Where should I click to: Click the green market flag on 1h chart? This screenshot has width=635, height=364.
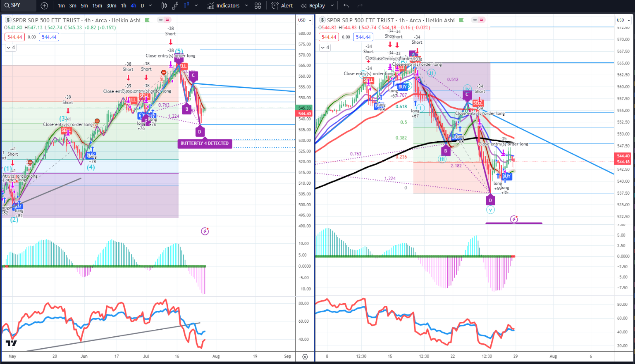pyautogui.click(x=461, y=20)
